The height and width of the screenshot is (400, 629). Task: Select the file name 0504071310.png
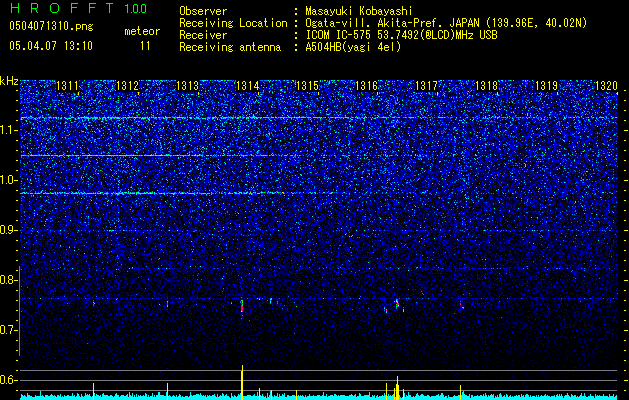pos(51,26)
